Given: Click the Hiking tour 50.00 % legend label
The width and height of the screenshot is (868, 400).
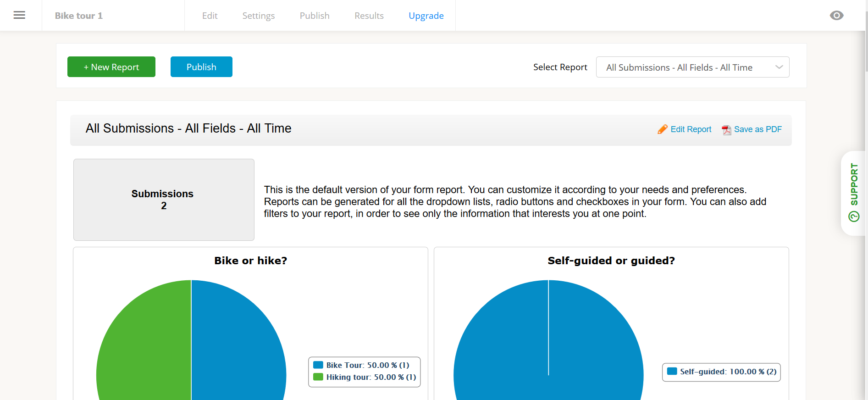Looking at the screenshot, I should pyautogui.click(x=371, y=377).
